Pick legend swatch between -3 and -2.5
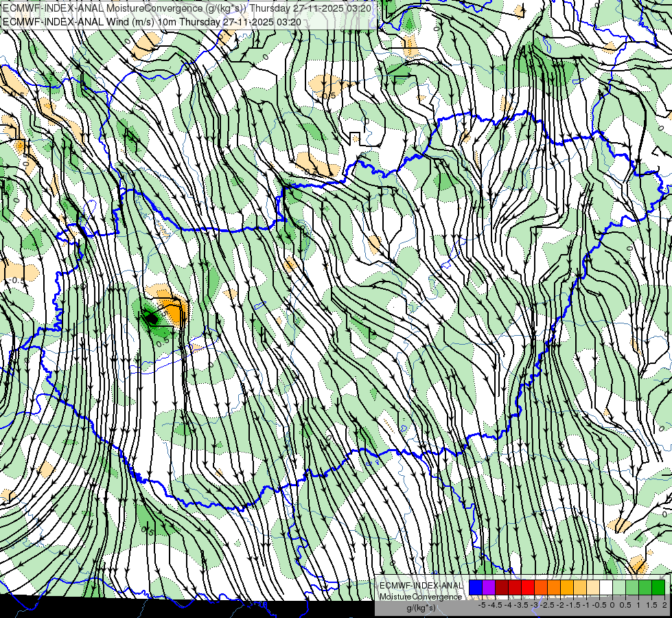 coord(541,587)
